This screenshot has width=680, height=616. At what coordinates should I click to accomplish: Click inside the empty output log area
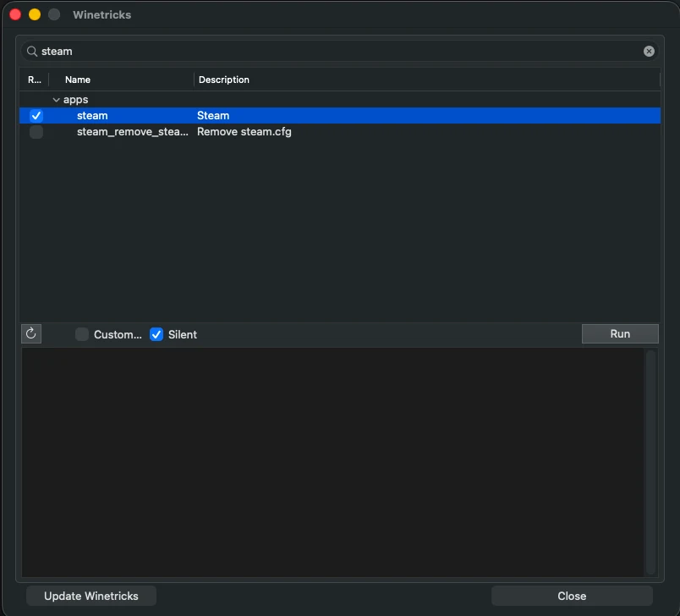click(330, 461)
